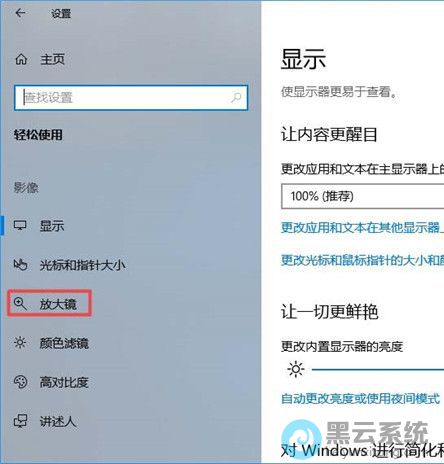This screenshot has width=444, height=464.
Task: Click the narrator icon beside 讲述人
Action: click(x=20, y=421)
